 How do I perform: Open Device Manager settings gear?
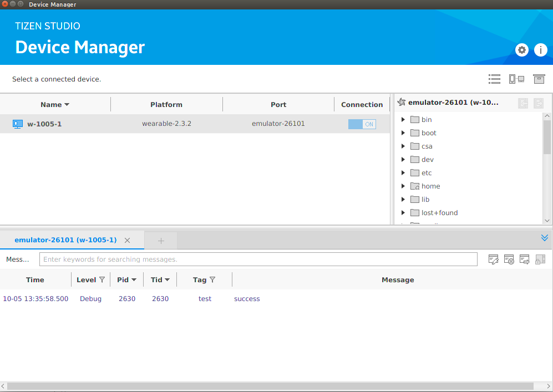(521, 50)
